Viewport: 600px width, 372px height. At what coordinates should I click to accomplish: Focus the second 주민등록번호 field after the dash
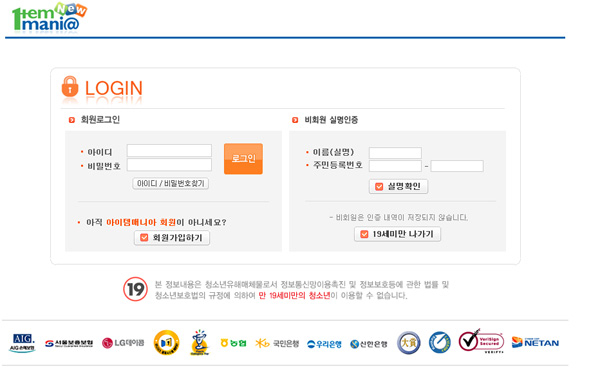457,166
